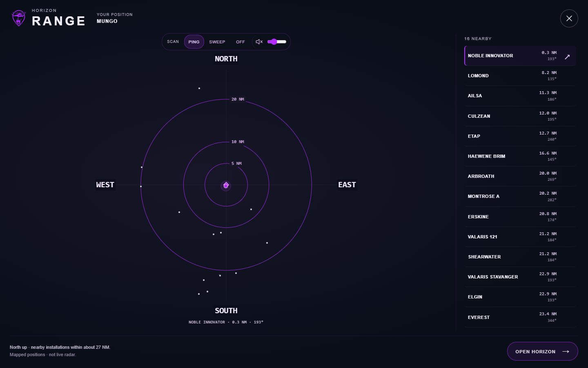The image size is (588, 368).
Task: Click the 'Mapped positions · not live radar' note
Action: tap(43, 355)
